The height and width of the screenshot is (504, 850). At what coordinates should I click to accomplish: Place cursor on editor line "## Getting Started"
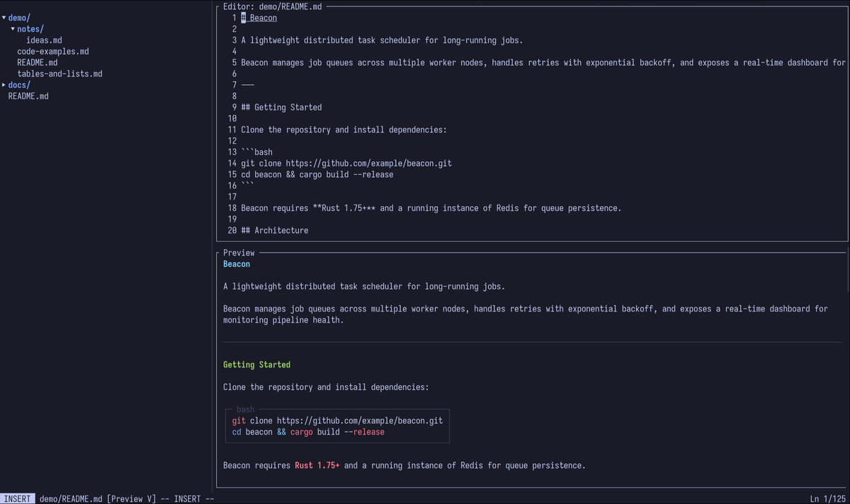click(281, 108)
